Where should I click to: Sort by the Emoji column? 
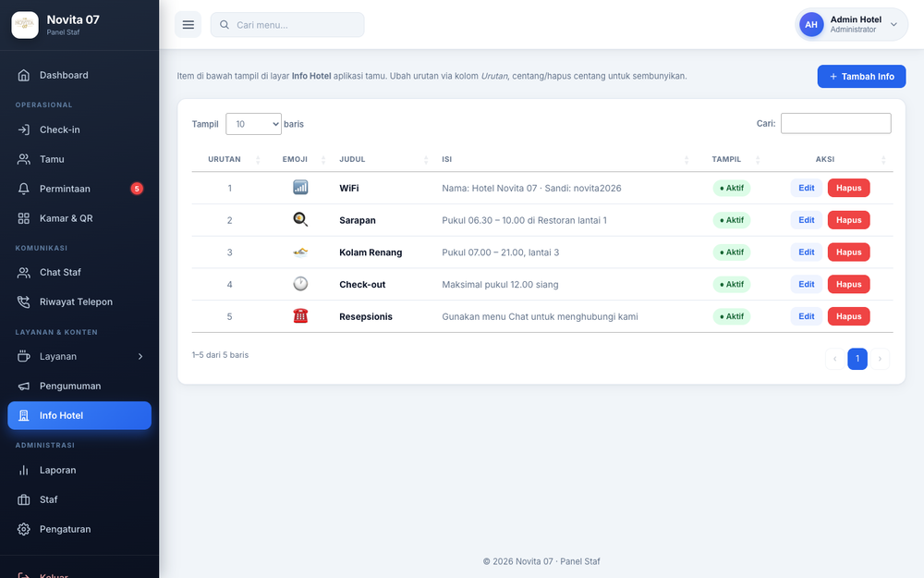[x=300, y=159]
